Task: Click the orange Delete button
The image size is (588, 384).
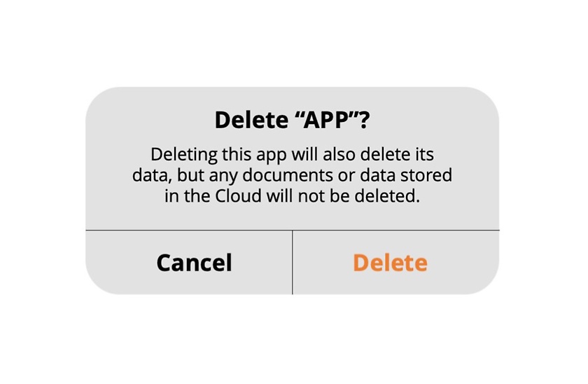Action: click(396, 262)
